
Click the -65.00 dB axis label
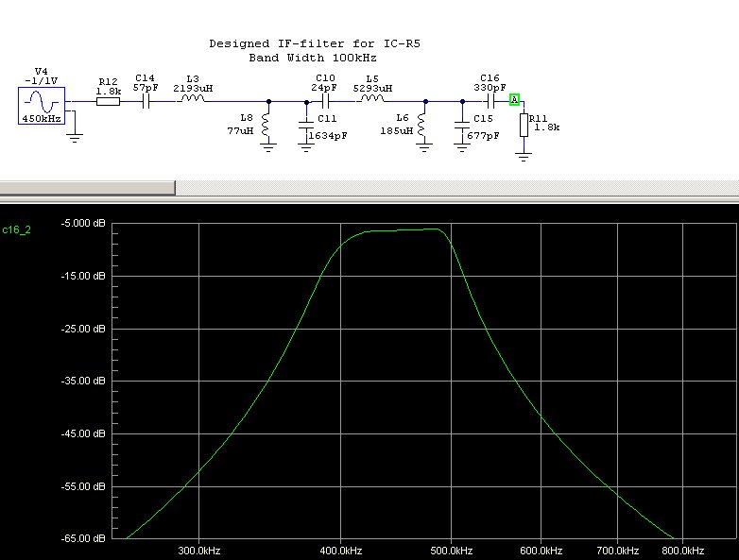point(83,538)
